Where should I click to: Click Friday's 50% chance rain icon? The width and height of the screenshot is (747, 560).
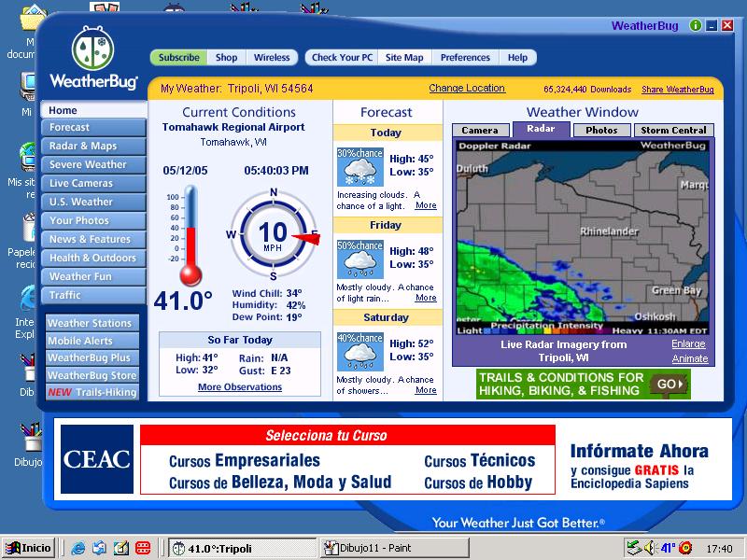coord(360,259)
